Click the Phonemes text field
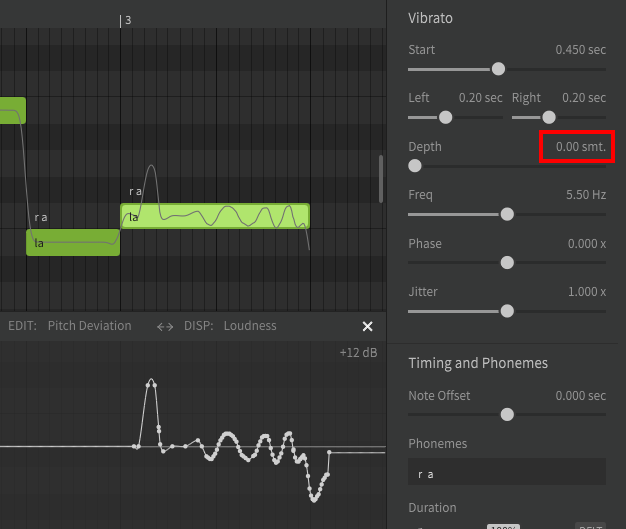626x529 pixels. [507, 473]
